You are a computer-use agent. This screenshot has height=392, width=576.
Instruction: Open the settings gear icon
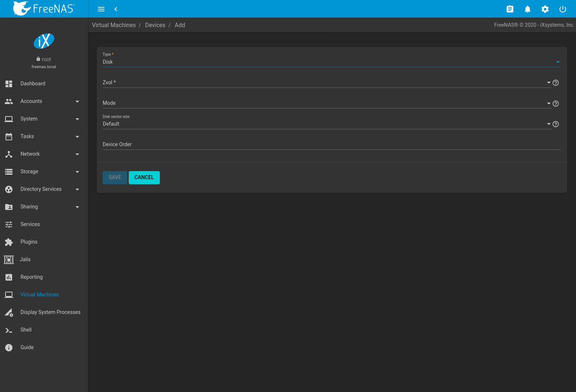[545, 9]
